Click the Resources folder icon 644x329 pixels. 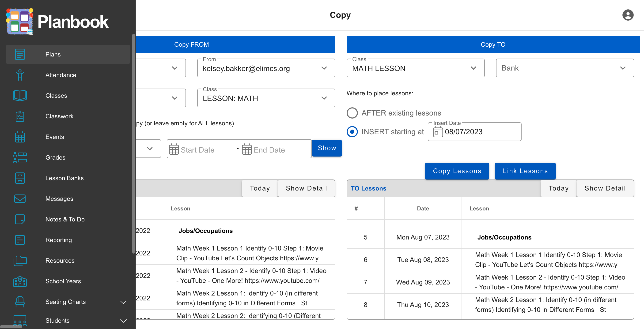tap(20, 261)
